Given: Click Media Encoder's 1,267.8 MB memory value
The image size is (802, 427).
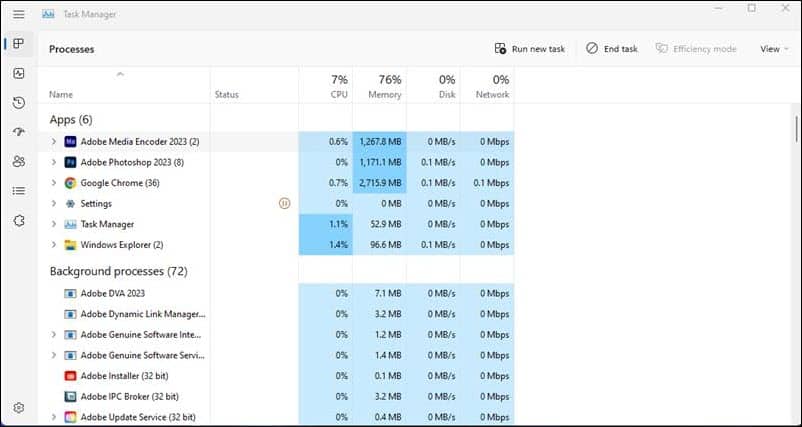Looking at the screenshot, I should coord(380,142).
